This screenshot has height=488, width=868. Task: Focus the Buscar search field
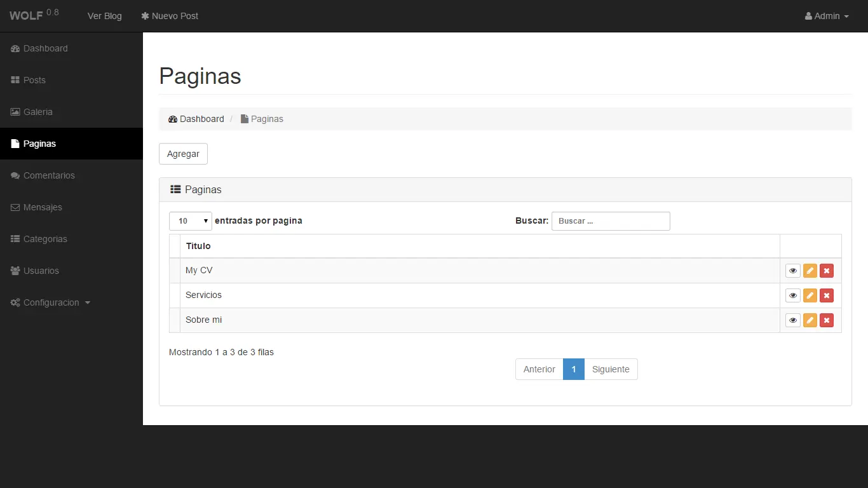(x=611, y=221)
